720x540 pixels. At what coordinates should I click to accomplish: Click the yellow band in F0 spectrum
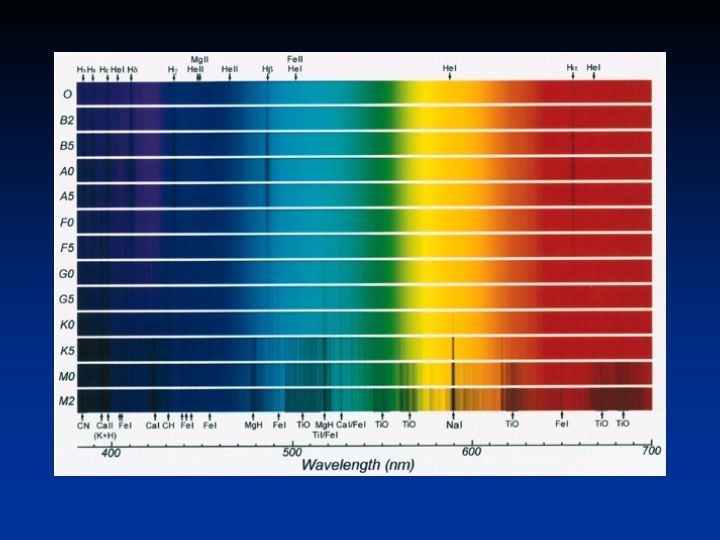point(440,222)
